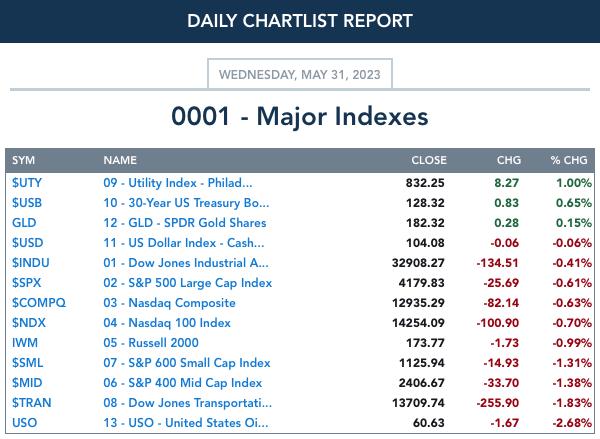Image resolution: width=600 pixels, height=439 pixels.
Task: Select the Wednesday, May 31, 2023 date box
Action: (300, 74)
